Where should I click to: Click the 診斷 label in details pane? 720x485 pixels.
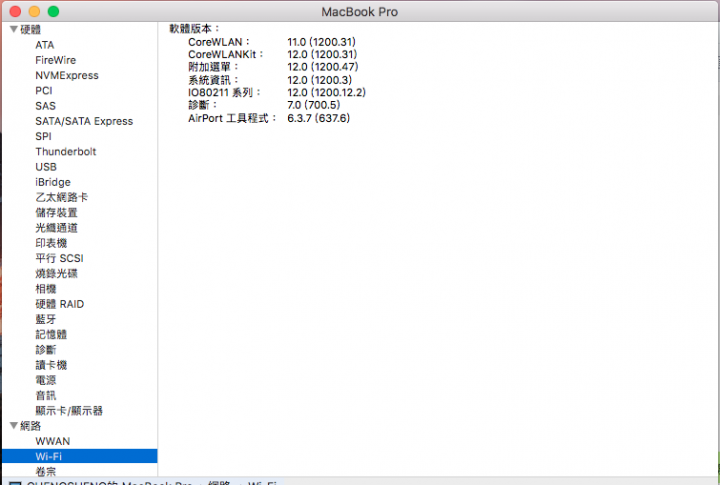[x=202, y=105]
